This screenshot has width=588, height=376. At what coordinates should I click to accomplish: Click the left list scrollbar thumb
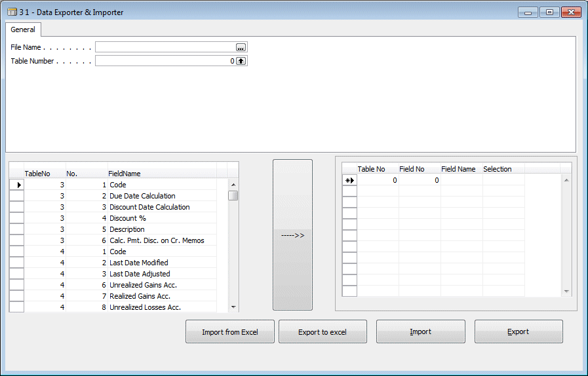[x=233, y=196]
